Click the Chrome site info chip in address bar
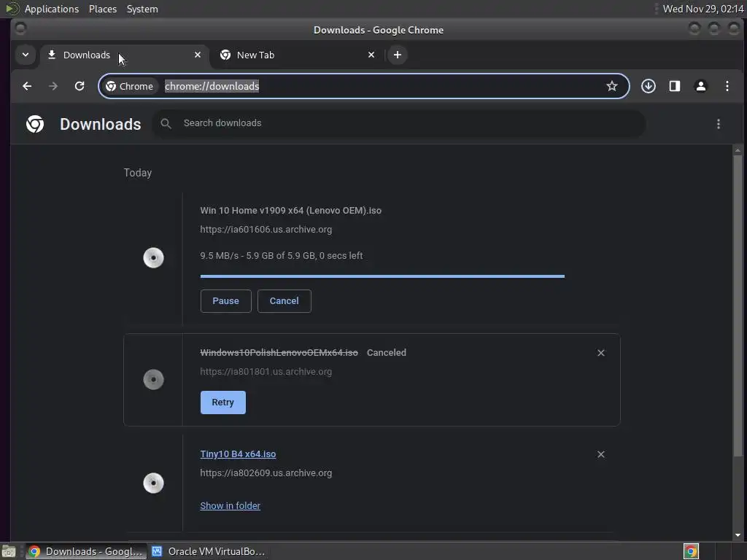The image size is (747, 560). click(130, 86)
